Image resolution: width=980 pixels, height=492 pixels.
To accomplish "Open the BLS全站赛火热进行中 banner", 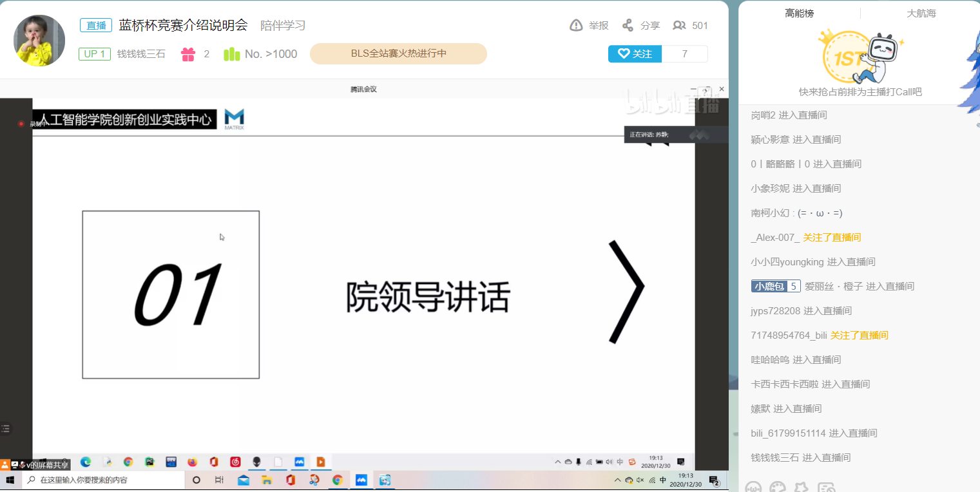I will [398, 53].
